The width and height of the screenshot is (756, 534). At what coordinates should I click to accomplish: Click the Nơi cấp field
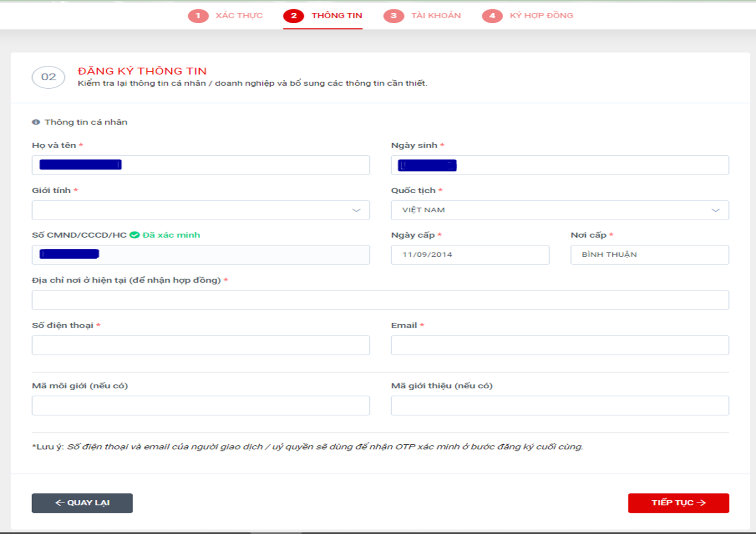pos(649,255)
